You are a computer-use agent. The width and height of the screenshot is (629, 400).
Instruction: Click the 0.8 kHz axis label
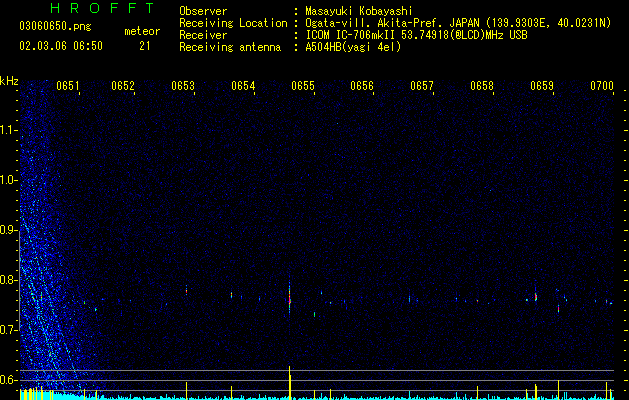pyautogui.click(x=9, y=280)
